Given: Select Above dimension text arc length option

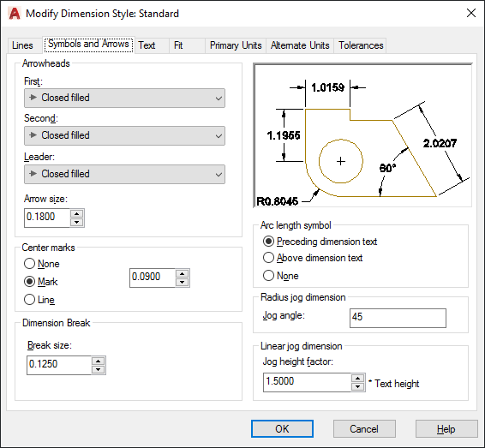Looking at the screenshot, I should pyautogui.click(x=268, y=258).
